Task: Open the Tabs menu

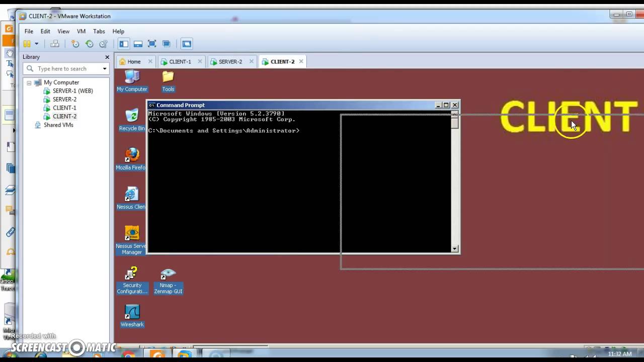Action: (x=99, y=31)
